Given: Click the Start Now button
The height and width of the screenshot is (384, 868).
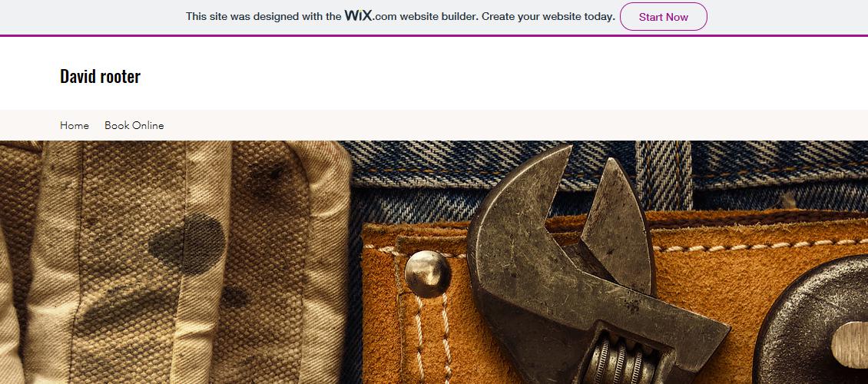Looking at the screenshot, I should (663, 17).
